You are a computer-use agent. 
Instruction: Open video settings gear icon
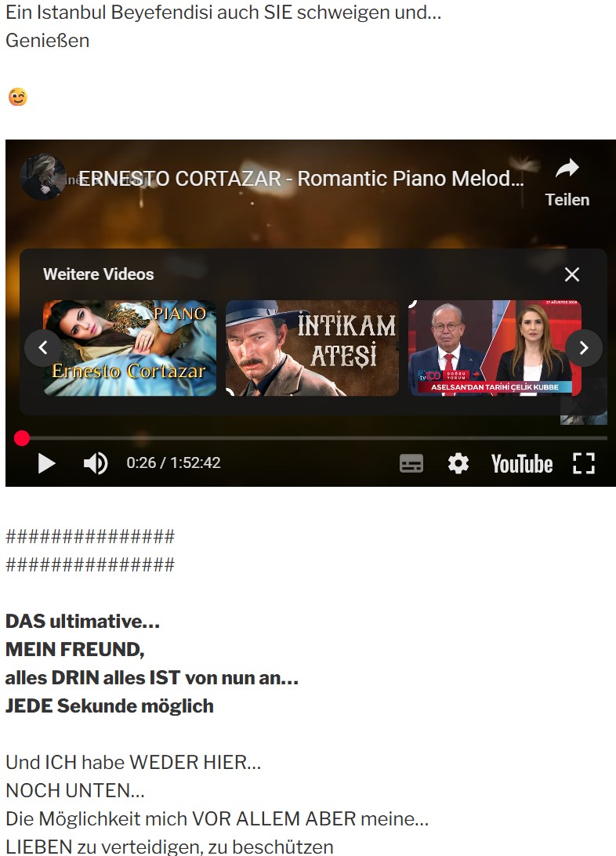[x=458, y=463]
